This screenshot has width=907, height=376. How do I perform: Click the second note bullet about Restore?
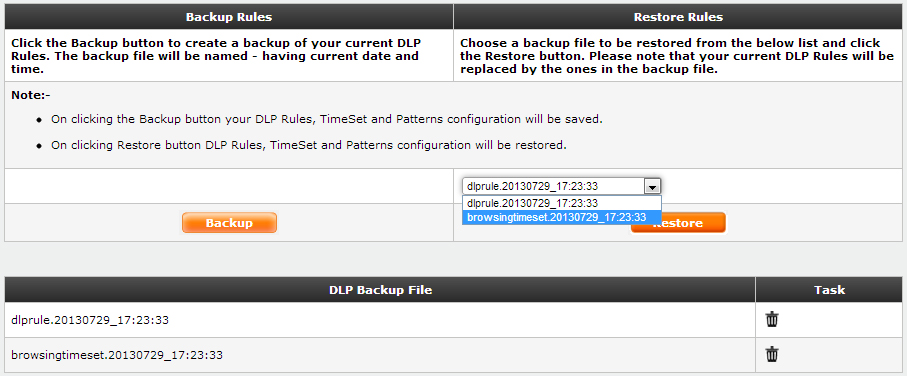click(309, 145)
